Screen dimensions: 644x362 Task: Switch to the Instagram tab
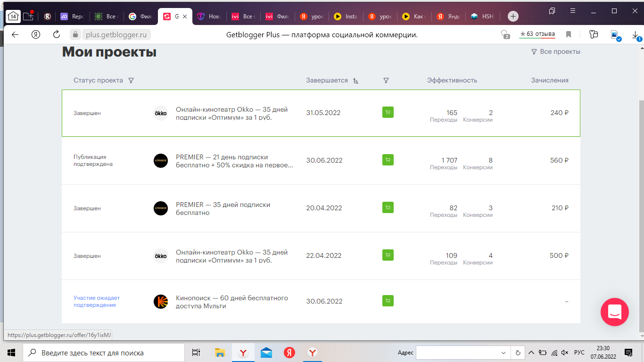click(x=346, y=16)
